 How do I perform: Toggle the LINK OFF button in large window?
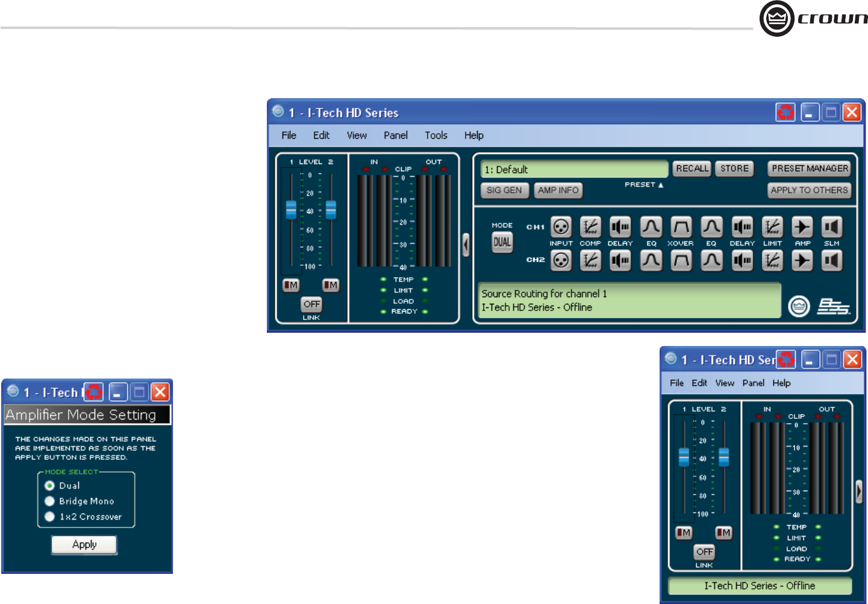pyautogui.click(x=311, y=304)
